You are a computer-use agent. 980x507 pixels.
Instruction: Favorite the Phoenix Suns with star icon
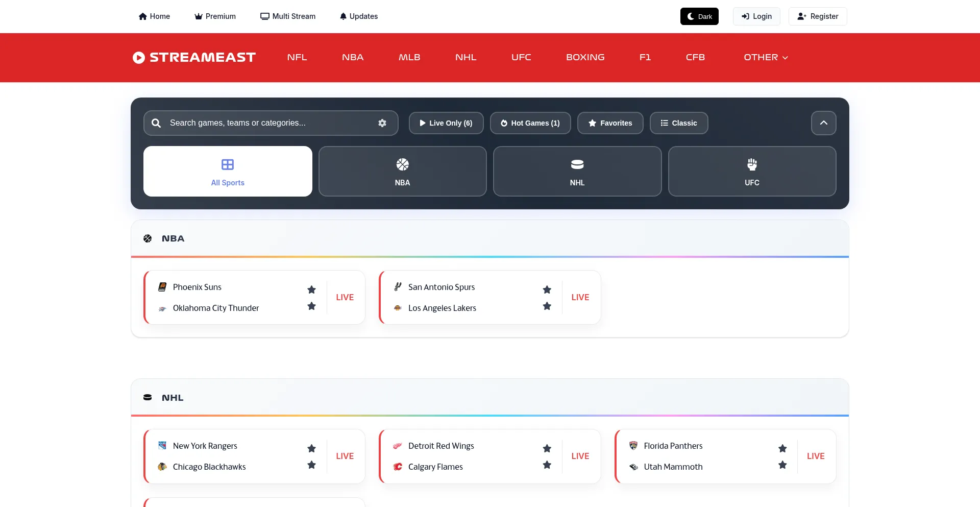pyautogui.click(x=312, y=289)
